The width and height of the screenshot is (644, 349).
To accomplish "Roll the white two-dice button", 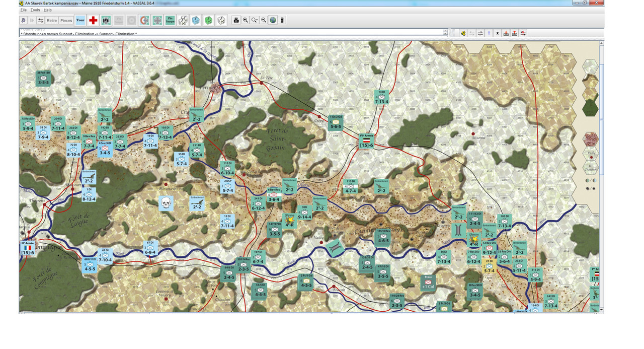I will coord(183,21).
